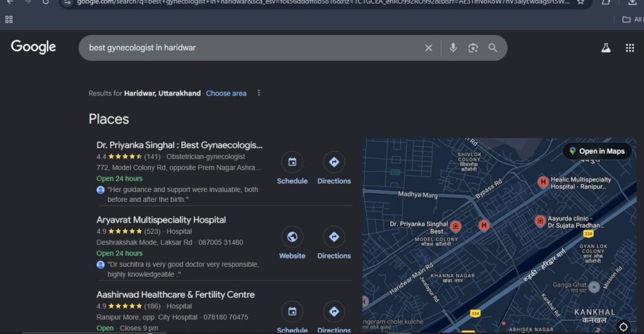Open Search Labs flask icon
The width and height of the screenshot is (644, 334).
606,48
